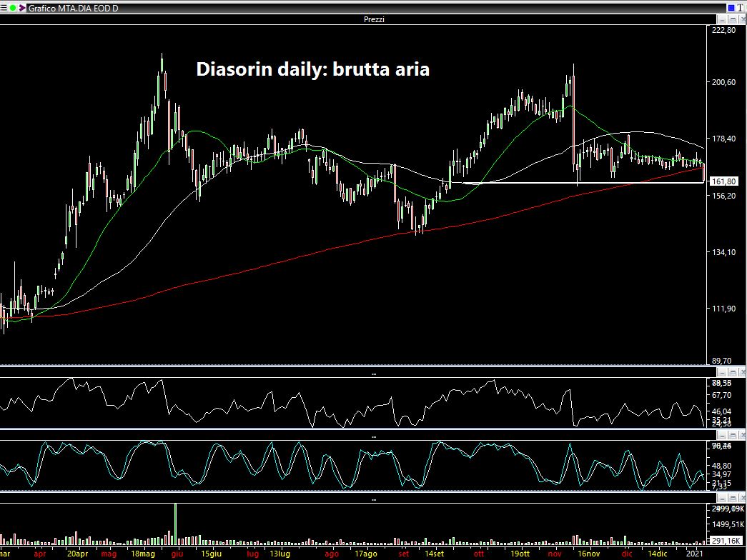Click the 34,97 stochastic scale value
The height and width of the screenshot is (560, 747).
722,474
